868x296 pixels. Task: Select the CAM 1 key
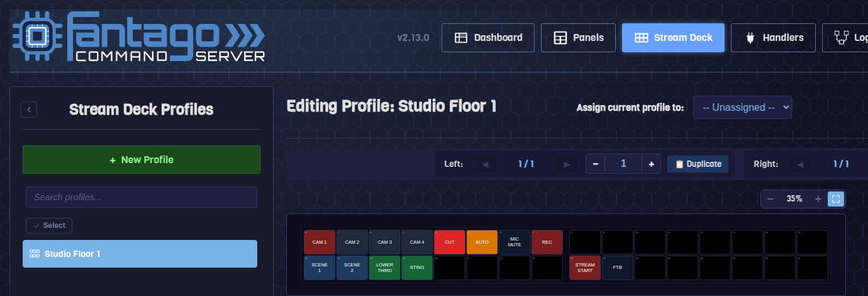coord(320,242)
